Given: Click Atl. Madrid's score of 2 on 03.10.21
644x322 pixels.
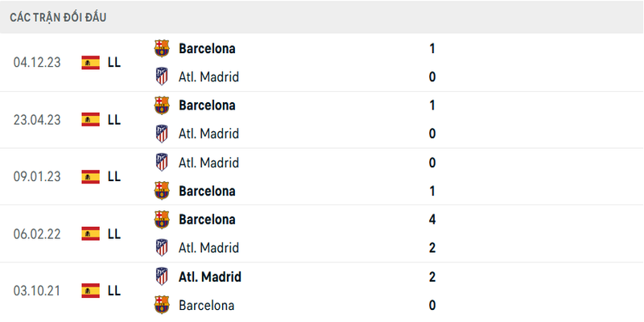Looking at the screenshot, I should click(x=432, y=277).
